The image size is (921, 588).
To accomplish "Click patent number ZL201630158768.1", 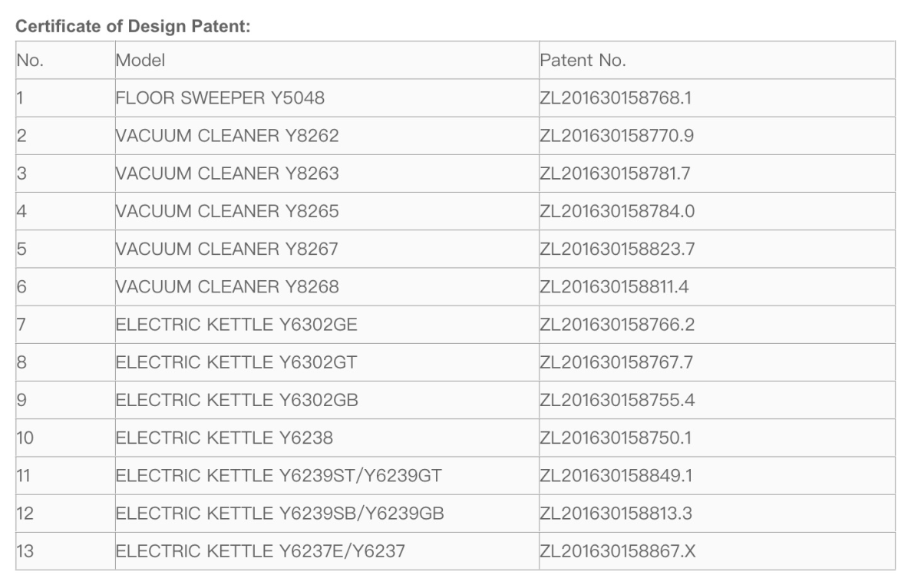I will 616,98.
